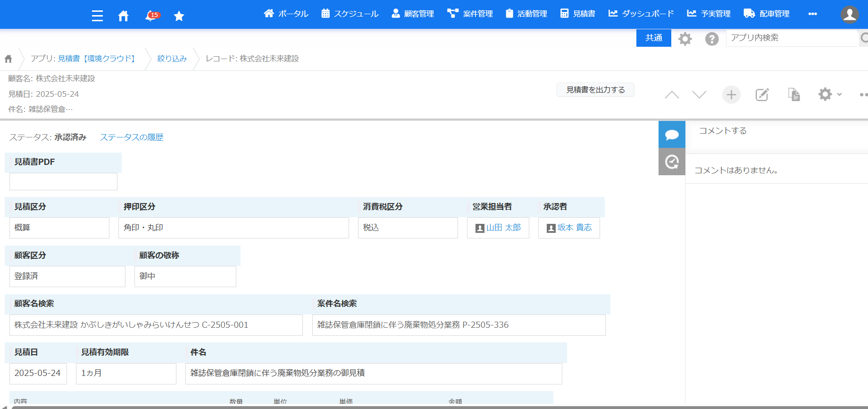Duplicate the record with copy icon
The image size is (868, 409).
click(x=794, y=95)
